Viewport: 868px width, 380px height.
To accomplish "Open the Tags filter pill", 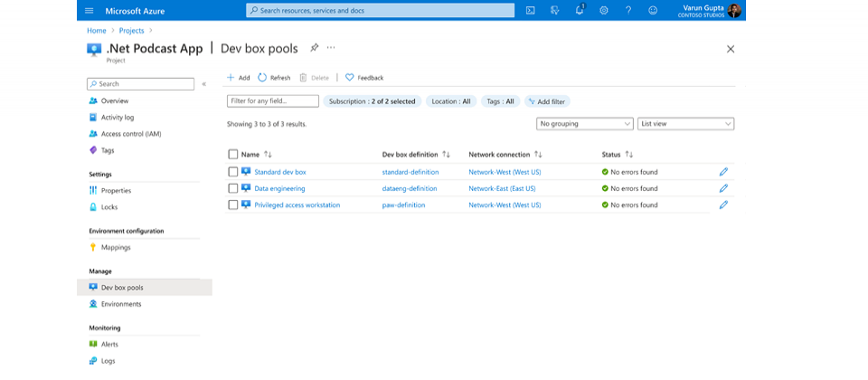I will (x=500, y=101).
